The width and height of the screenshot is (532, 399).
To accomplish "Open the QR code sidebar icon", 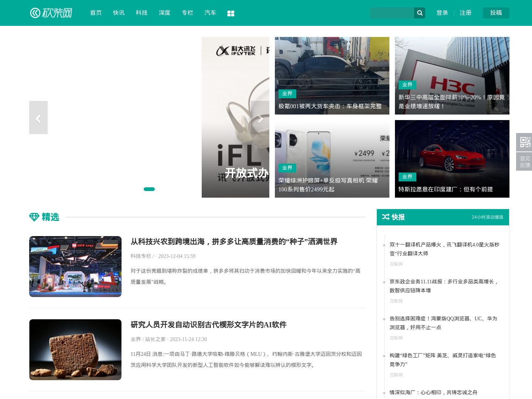I will (524, 142).
